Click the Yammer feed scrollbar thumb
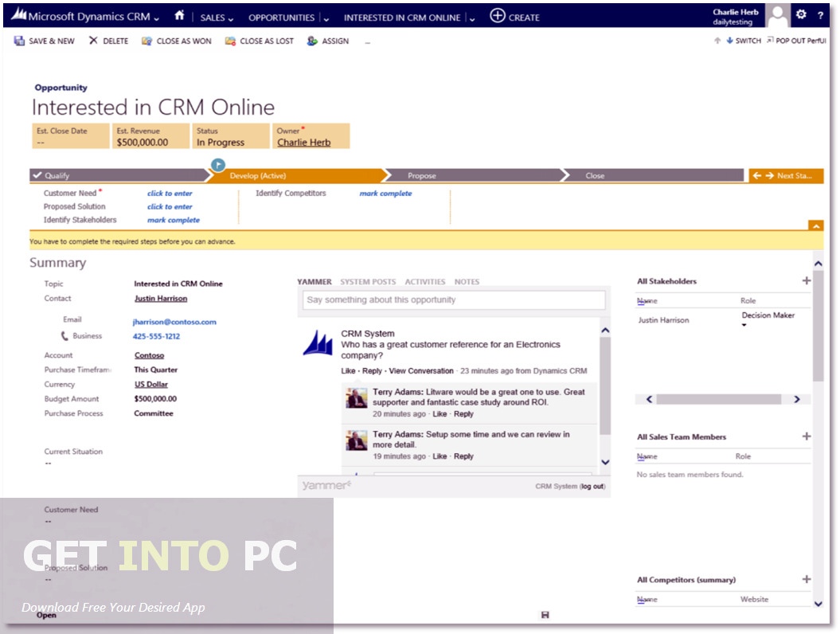This screenshot has width=840, height=634. 605,385
